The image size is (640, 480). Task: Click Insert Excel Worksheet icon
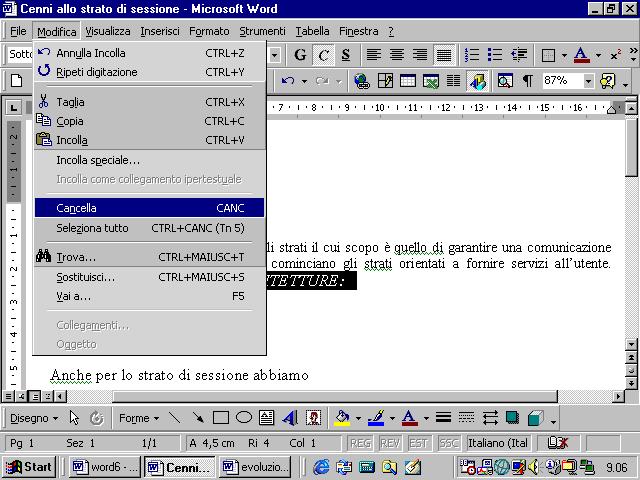point(431,81)
